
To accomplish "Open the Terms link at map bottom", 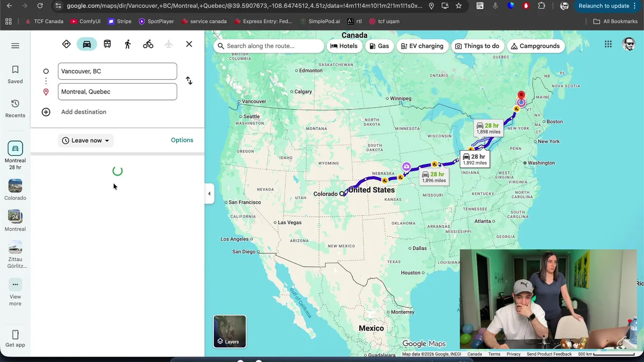I will tap(494, 354).
